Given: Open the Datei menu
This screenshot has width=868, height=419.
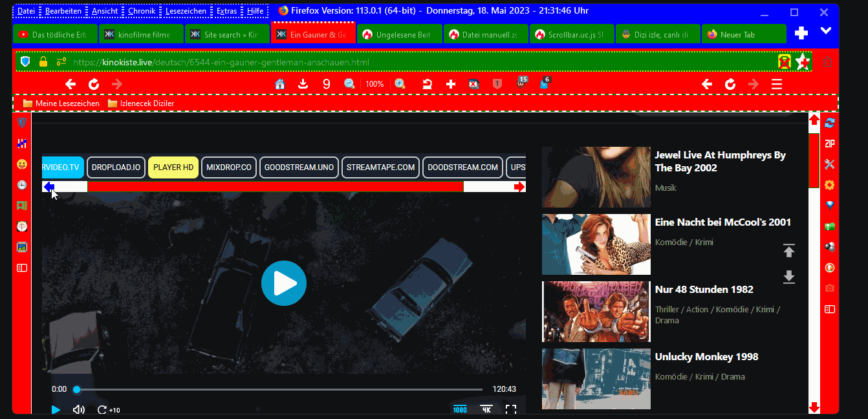Looking at the screenshot, I should (x=27, y=11).
